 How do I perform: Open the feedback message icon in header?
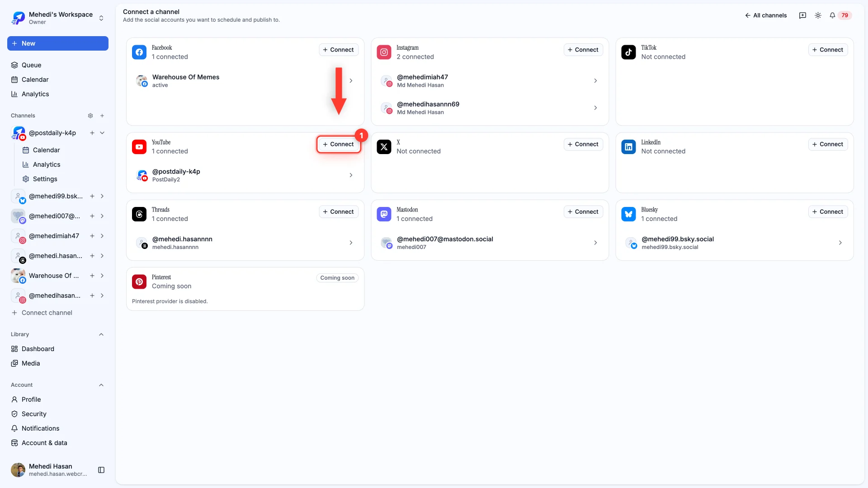click(802, 15)
